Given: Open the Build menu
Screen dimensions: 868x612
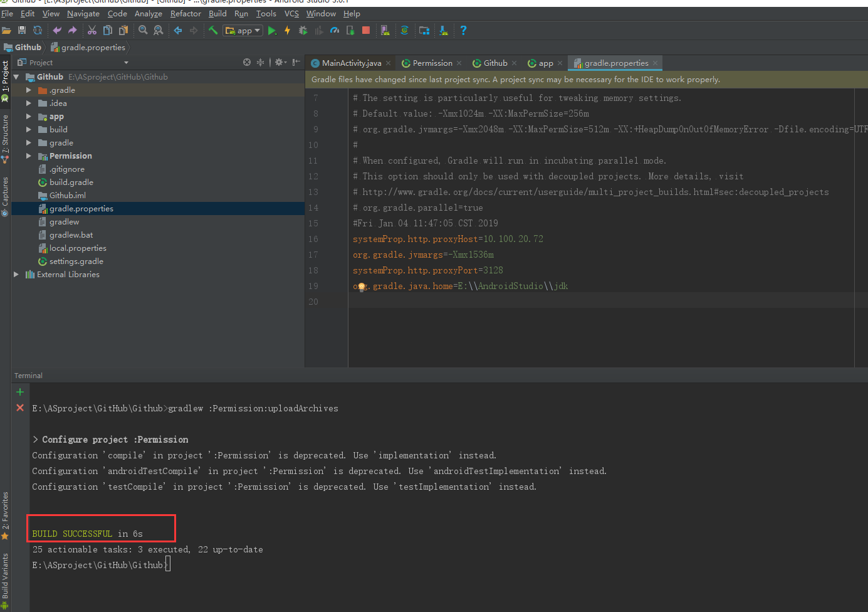Looking at the screenshot, I should (x=217, y=13).
